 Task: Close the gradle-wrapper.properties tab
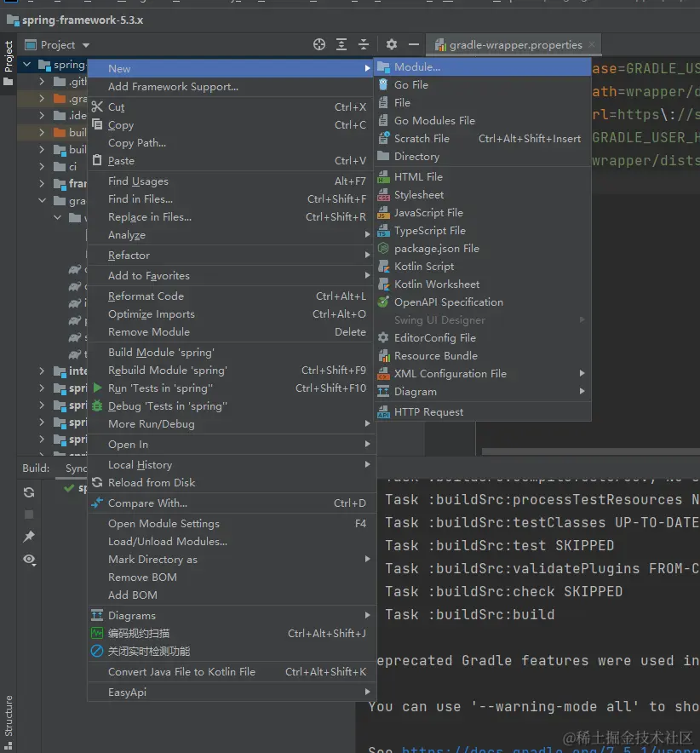click(x=592, y=44)
